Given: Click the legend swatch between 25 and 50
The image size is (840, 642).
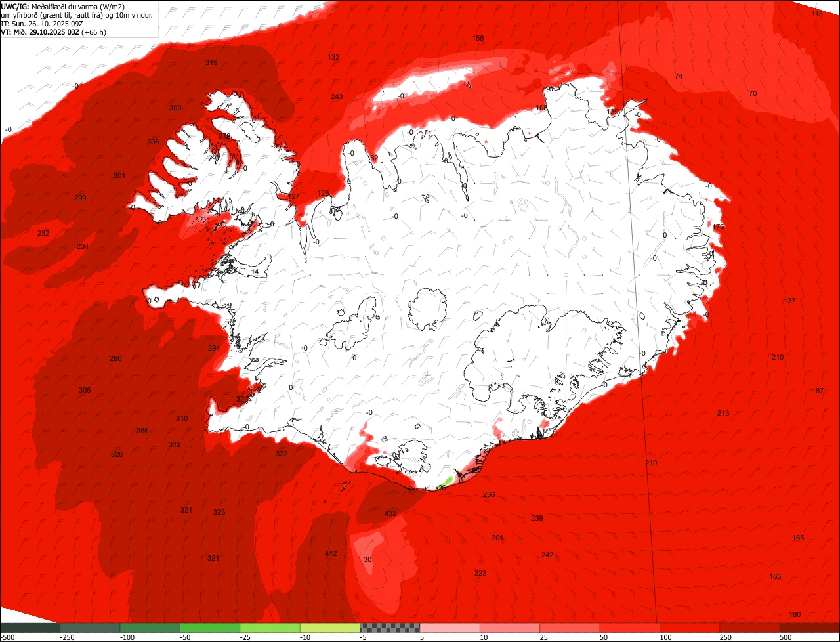Looking at the screenshot, I should click(570, 628).
